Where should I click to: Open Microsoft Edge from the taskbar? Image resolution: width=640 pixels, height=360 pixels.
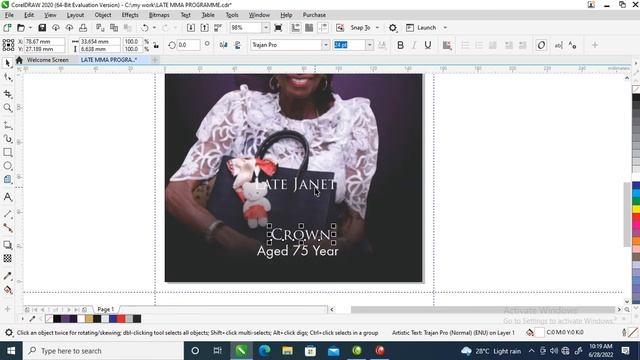tap(264, 351)
